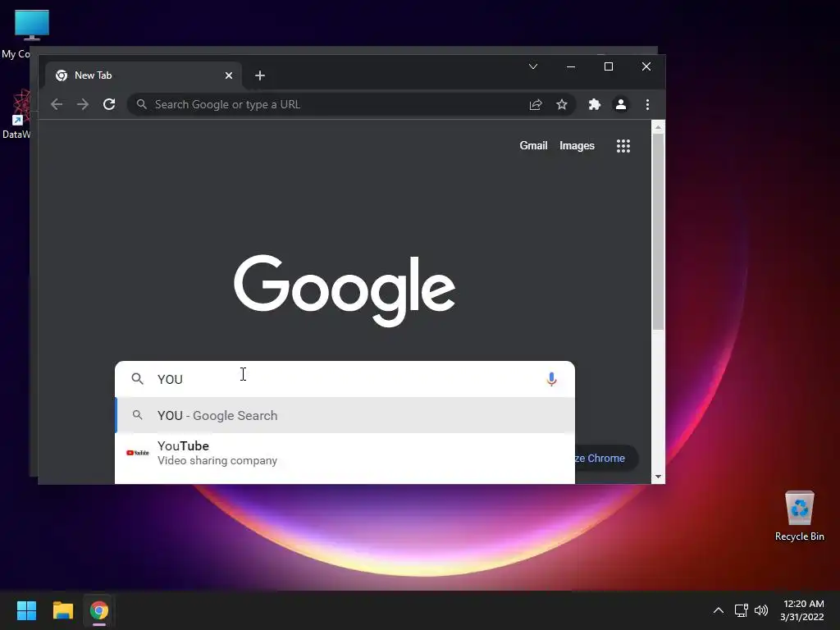The height and width of the screenshot is (630, 840).
Task: Open File Explorer from the taskbar
Action: coord(62,610)
